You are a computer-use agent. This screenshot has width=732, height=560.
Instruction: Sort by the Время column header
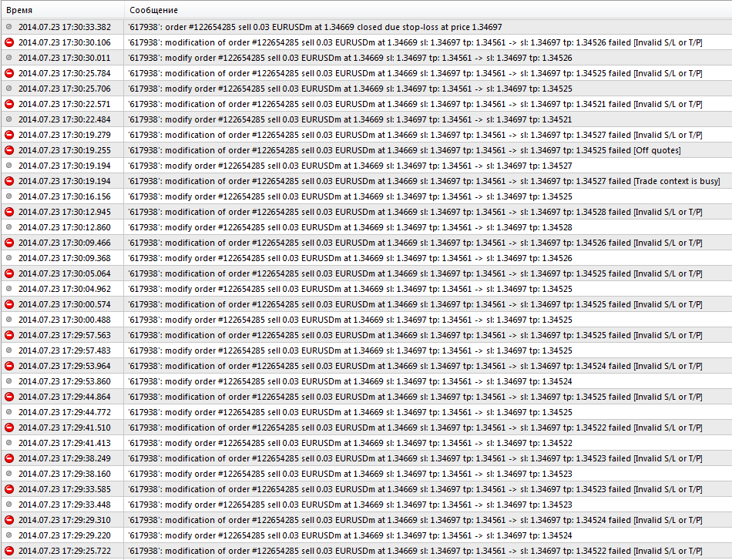pos(62,10)
